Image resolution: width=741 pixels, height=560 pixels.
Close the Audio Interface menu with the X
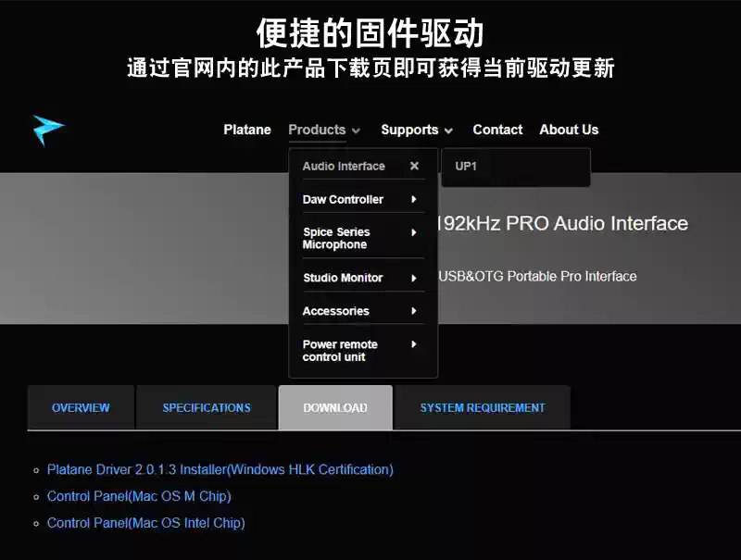(x=414, y=166)
